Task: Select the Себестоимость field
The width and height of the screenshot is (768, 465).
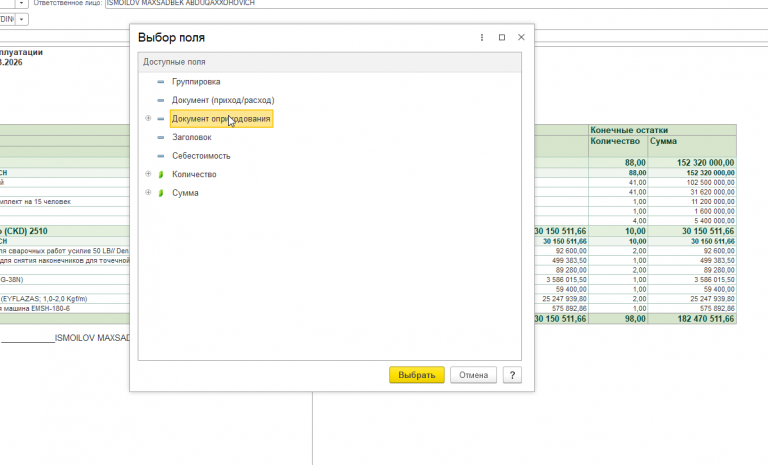Action: 201,156
